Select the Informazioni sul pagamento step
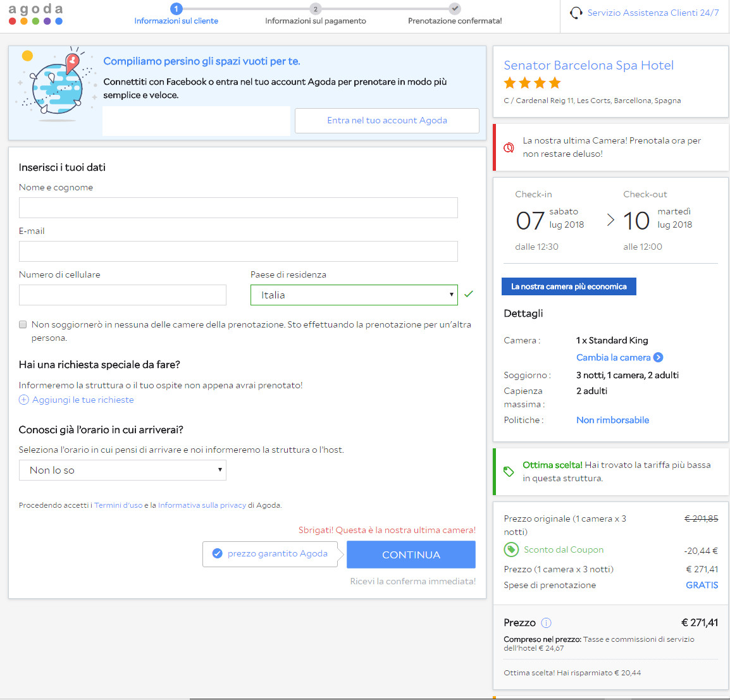Viewport: 730px width, 700px height. [x=316, y=21]
